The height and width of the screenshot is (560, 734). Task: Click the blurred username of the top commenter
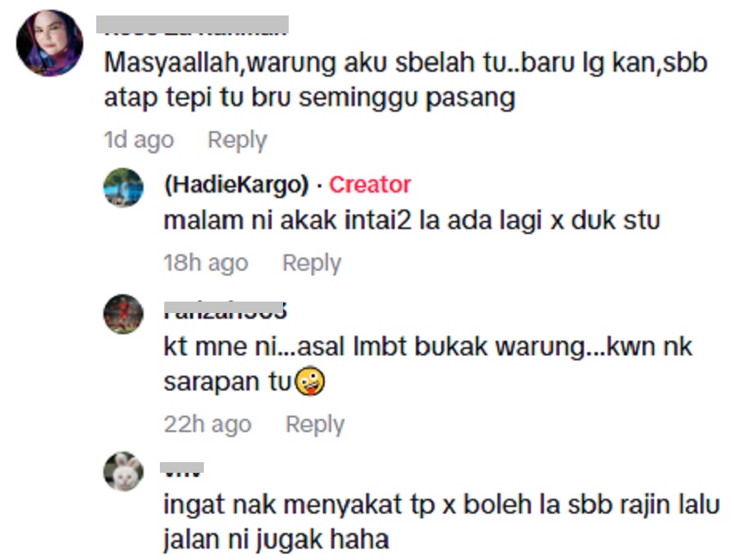192,26
